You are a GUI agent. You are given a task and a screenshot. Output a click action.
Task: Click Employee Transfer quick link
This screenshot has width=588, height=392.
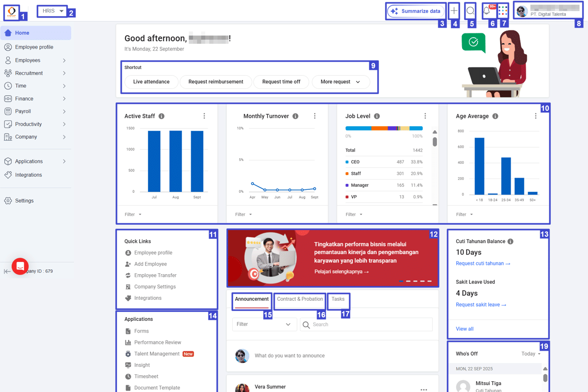(155, 275)
